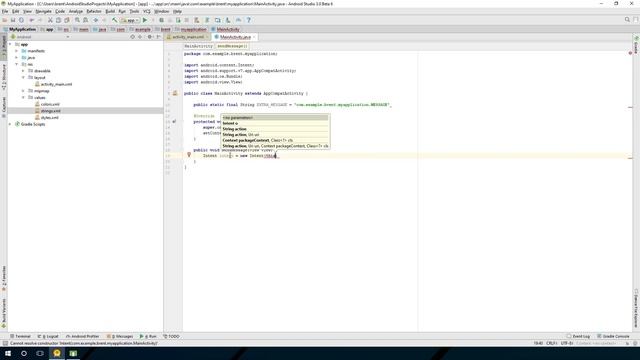The height and width of the screenshot is (360, 640).
Task: Click the Paste toolbar icon
Action: coord(67,20)
